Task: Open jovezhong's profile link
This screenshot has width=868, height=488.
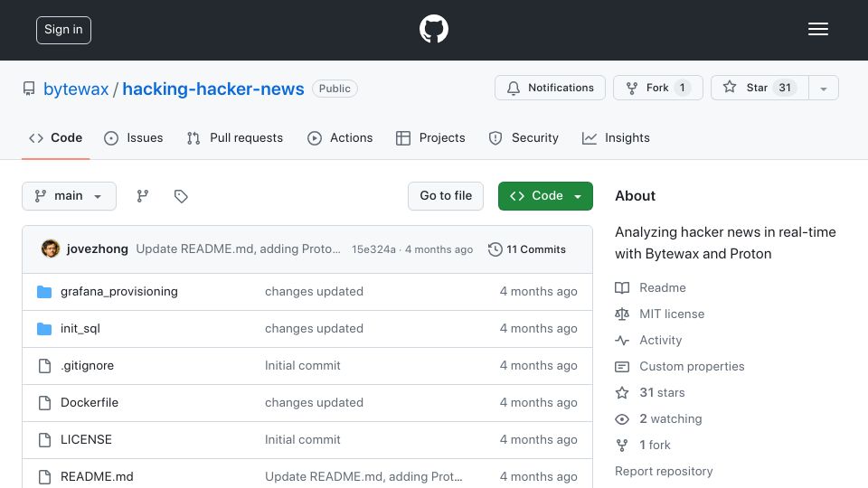Action: (98, 249)
